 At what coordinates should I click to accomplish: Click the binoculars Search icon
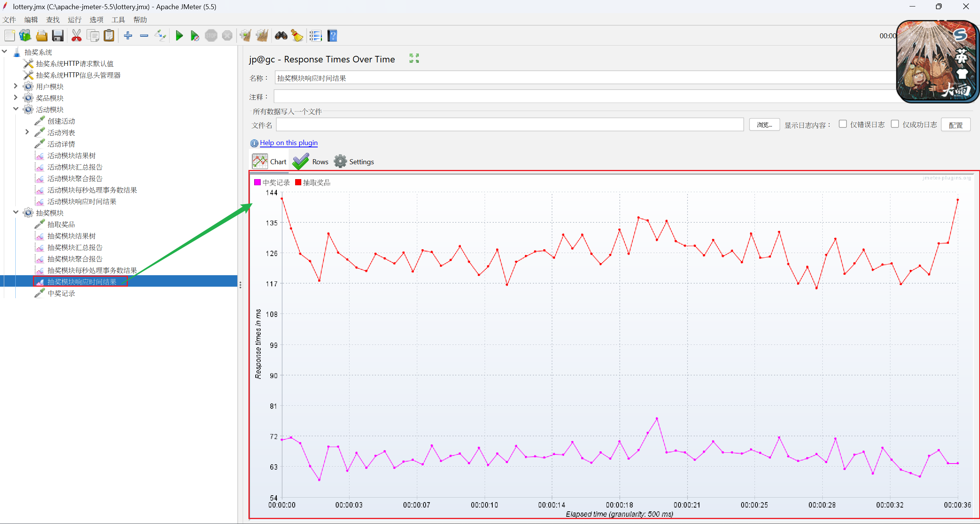pos(281,36)
